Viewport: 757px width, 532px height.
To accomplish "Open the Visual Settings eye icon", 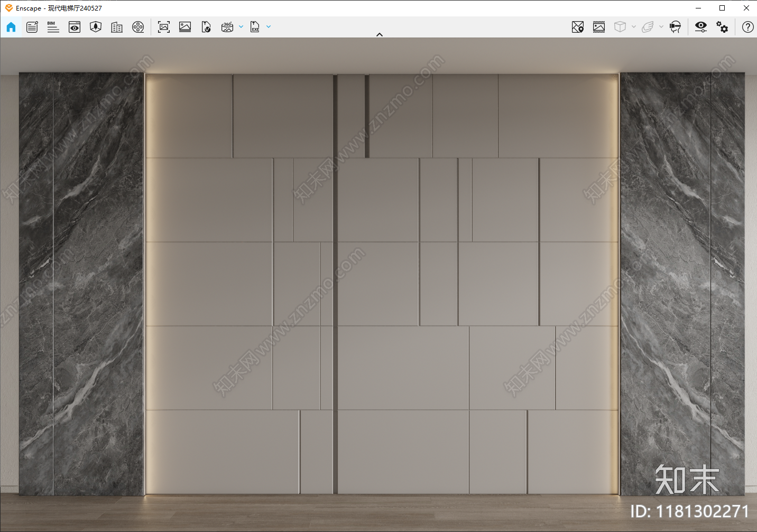I will pos(701,27).
